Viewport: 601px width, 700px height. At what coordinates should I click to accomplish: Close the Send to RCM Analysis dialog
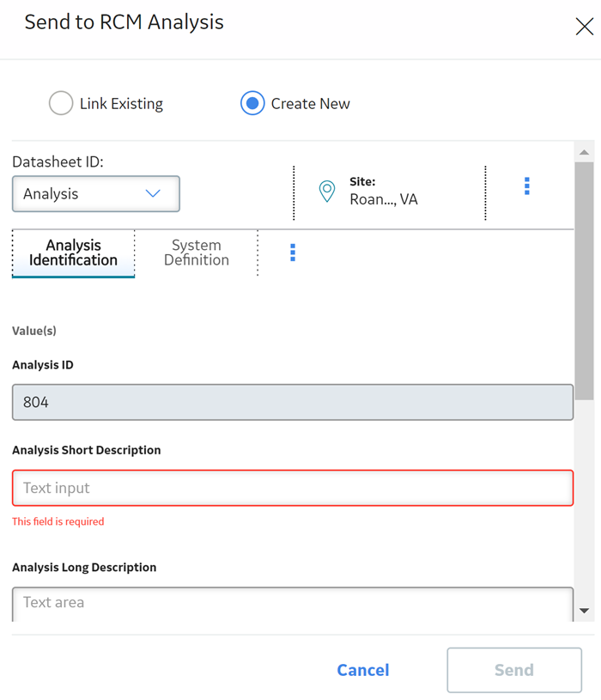point(584,27)
